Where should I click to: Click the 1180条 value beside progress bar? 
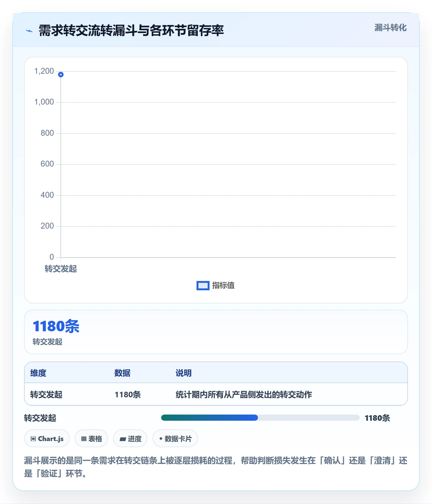click(377, 418)
